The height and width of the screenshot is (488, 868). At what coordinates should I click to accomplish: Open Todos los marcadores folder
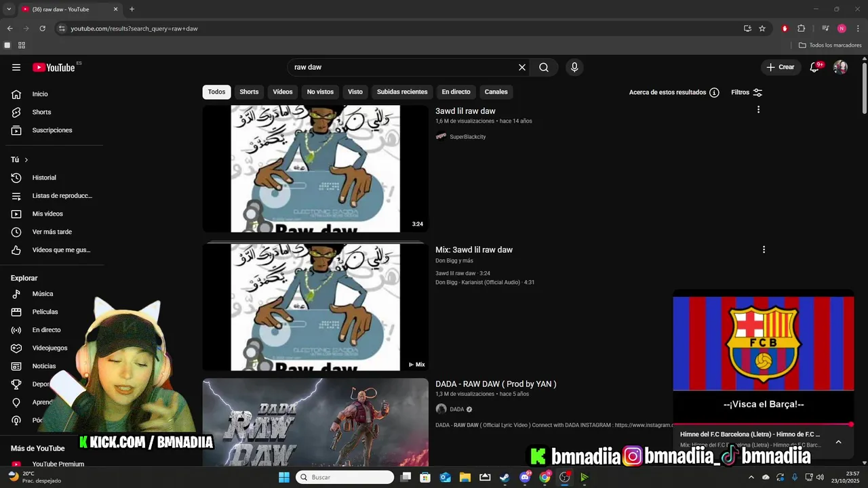[x=830, y=45]
